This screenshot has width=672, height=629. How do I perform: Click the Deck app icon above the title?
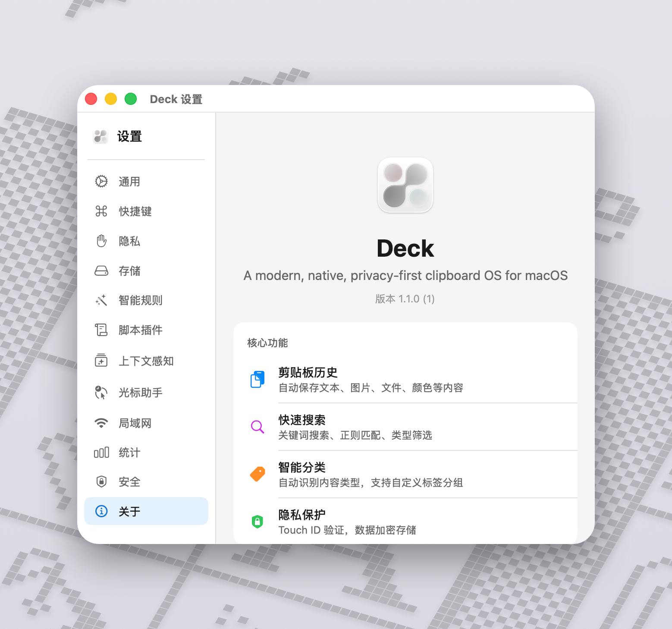point(405,186)
